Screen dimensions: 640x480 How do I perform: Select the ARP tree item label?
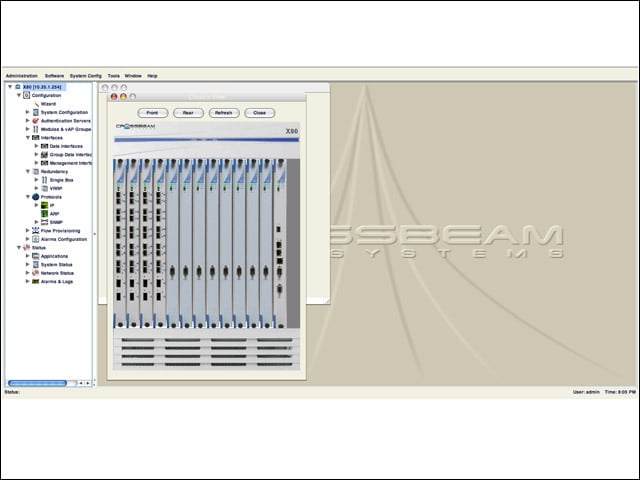point(54,214)
